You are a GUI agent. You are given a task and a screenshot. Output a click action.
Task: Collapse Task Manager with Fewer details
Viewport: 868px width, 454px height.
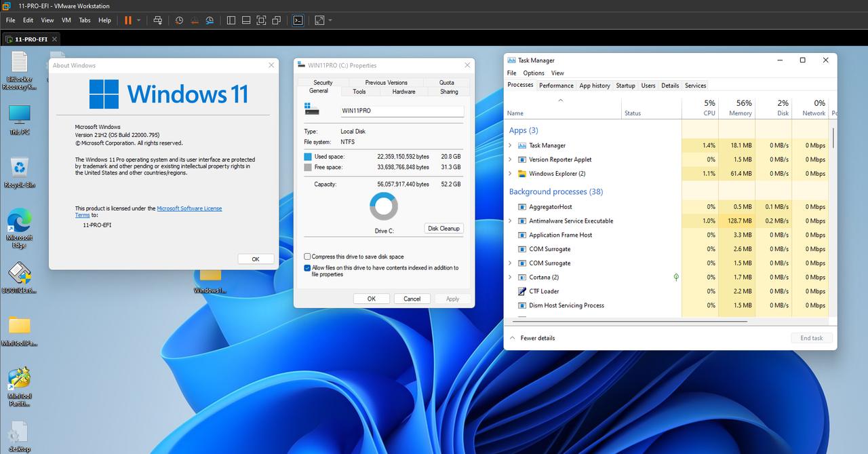(x=532, y=338)
